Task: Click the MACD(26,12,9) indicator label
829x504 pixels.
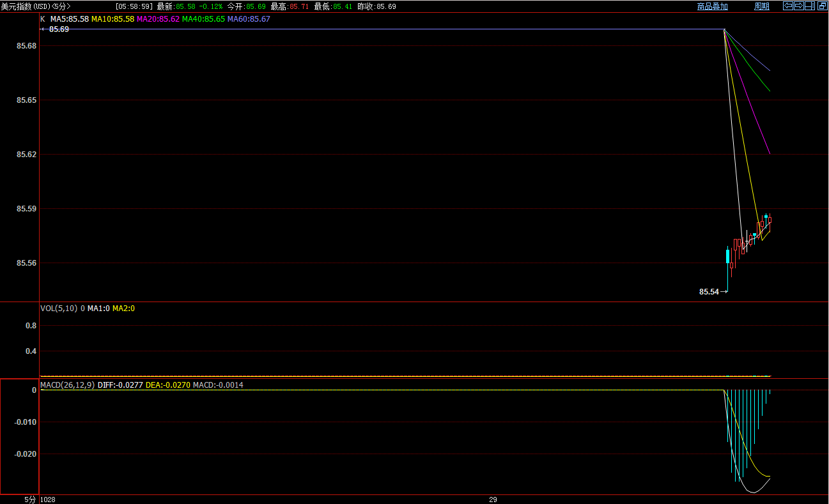Action: [68, 385]
